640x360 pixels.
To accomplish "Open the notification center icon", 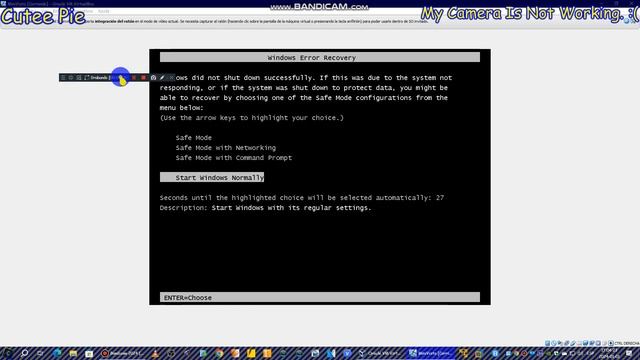I will point(629,353).
